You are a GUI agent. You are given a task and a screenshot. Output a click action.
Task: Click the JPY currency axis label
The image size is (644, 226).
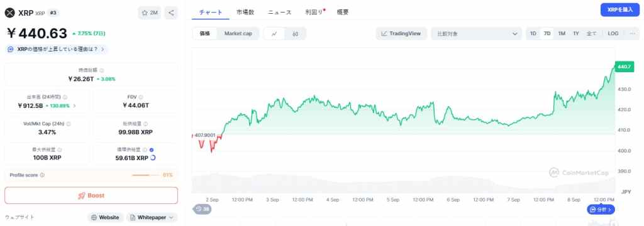click(626, 191)
